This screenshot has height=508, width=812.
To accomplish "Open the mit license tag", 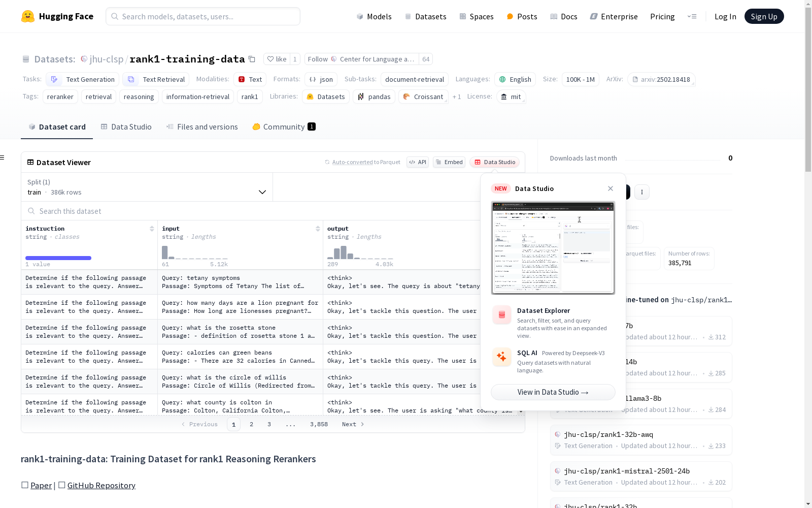I will [x=511, y=97].
